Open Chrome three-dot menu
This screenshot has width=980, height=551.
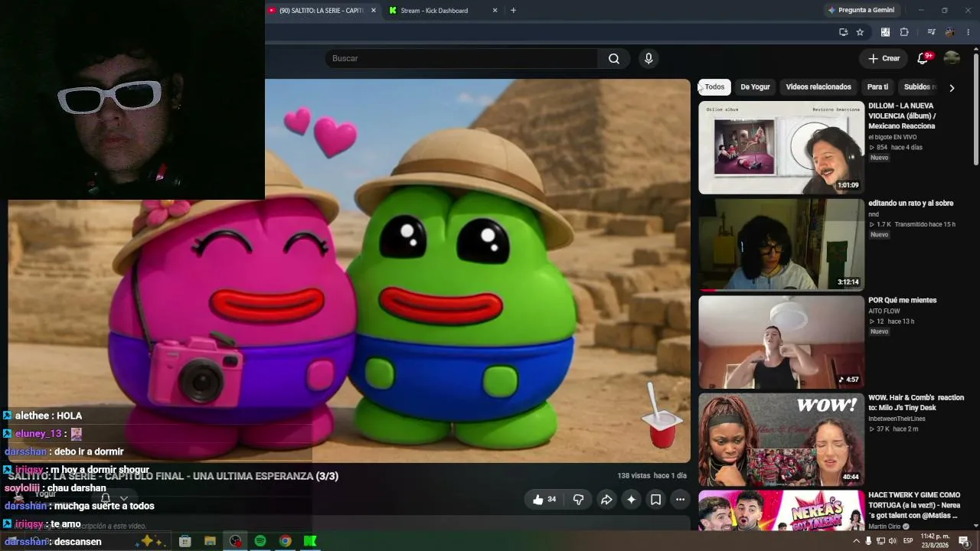969,32
